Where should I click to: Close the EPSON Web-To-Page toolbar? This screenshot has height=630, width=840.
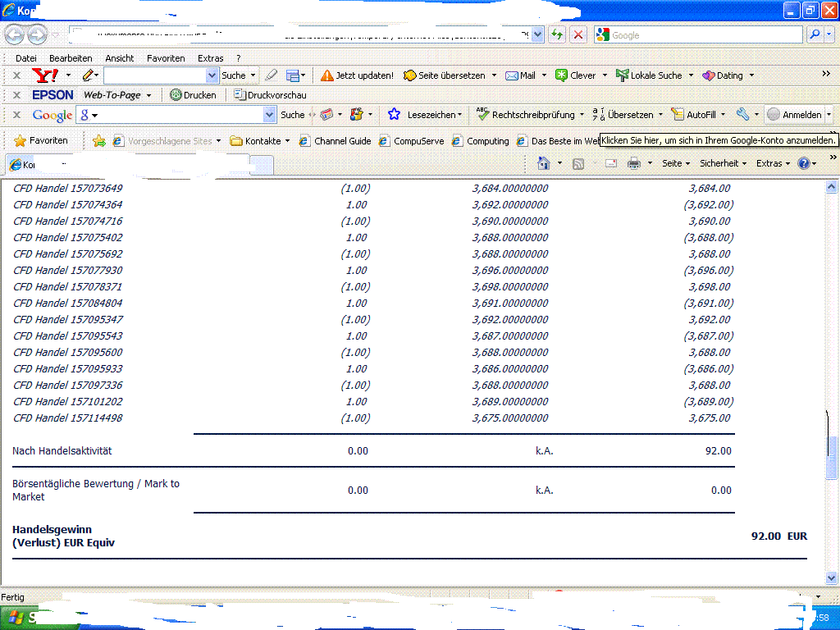pos(16,95)
